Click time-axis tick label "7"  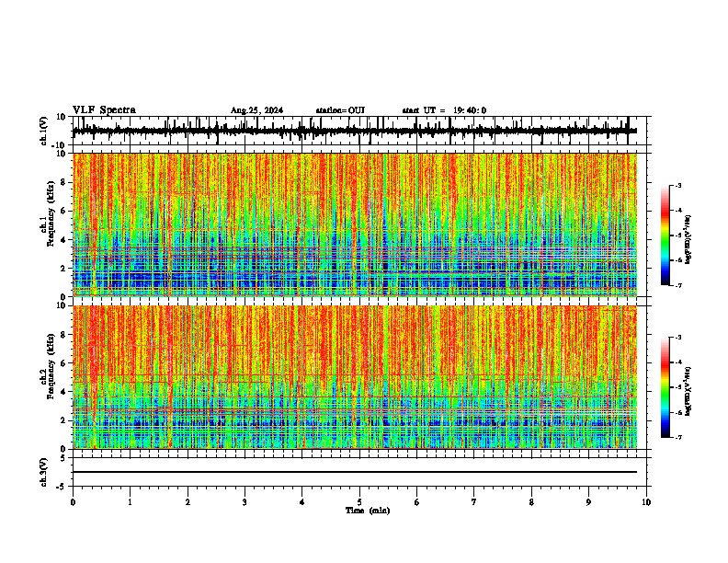pyautogui.click(x=474, y=502)
